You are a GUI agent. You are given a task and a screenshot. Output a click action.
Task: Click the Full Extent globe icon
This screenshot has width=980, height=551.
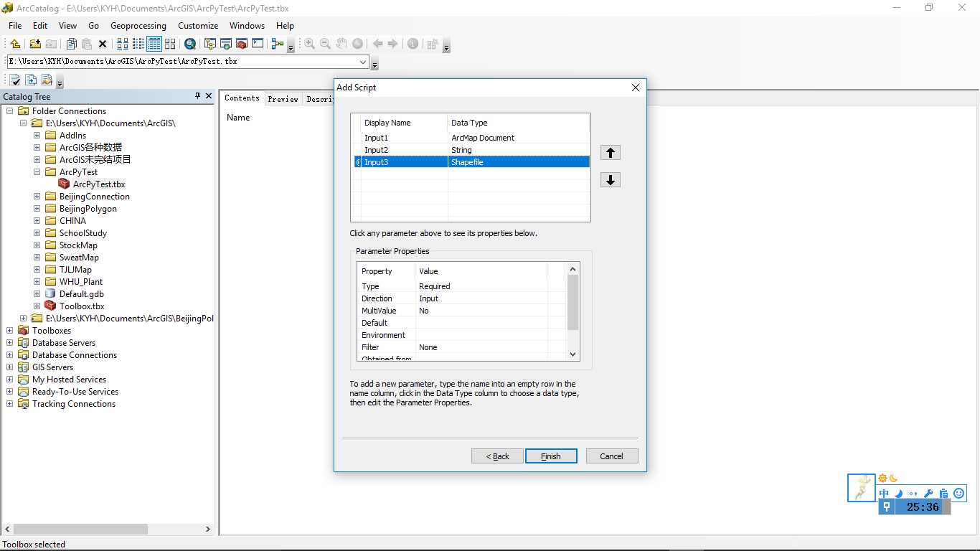tap(357, 44)
